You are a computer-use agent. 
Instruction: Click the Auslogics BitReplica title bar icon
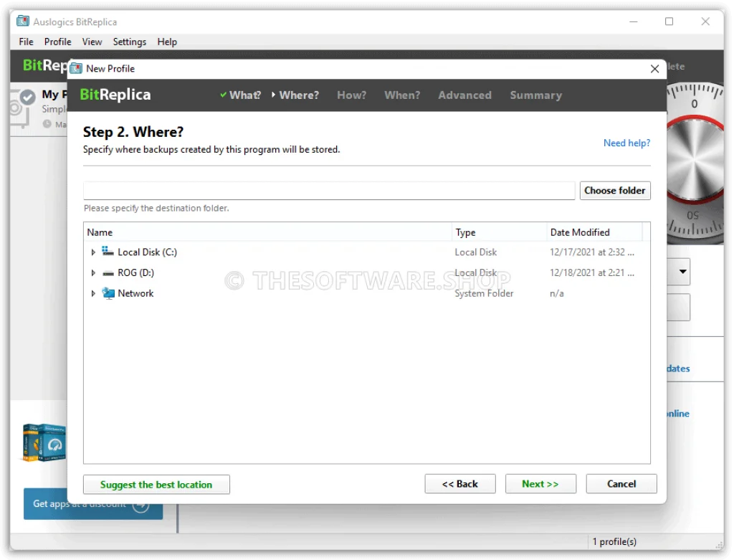23,21
